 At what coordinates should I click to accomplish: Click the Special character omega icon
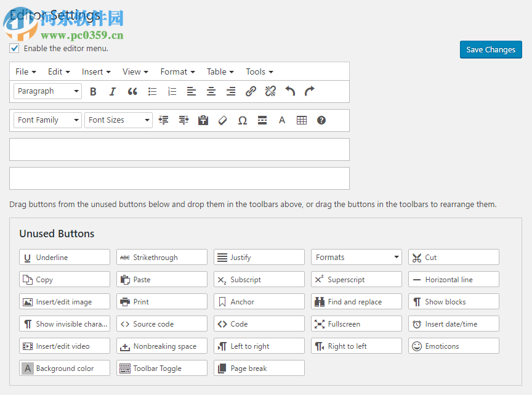point(242,120)
